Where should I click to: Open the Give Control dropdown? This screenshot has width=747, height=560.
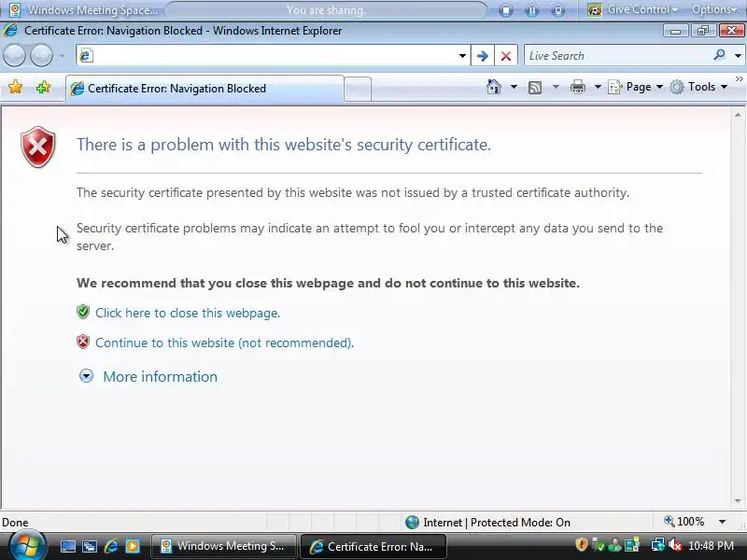[x=633, y=9]
